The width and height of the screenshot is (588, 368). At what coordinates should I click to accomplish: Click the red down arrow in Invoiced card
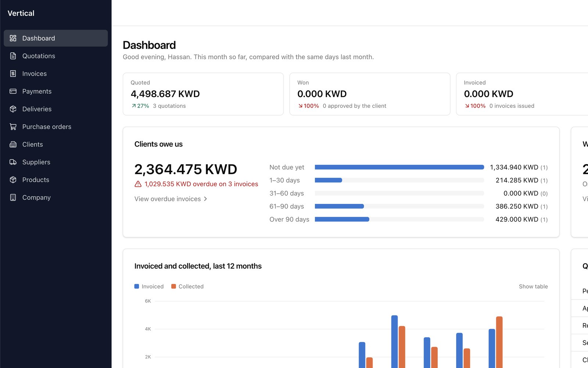point(467,106)
